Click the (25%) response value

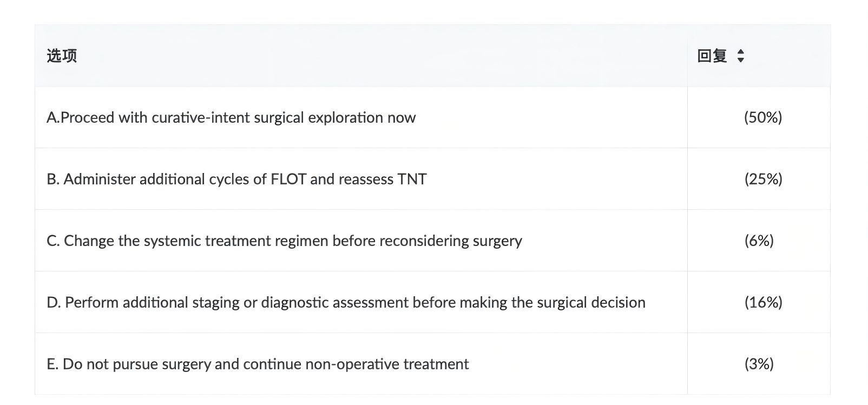pyautogui.click(x=763, y=179)
